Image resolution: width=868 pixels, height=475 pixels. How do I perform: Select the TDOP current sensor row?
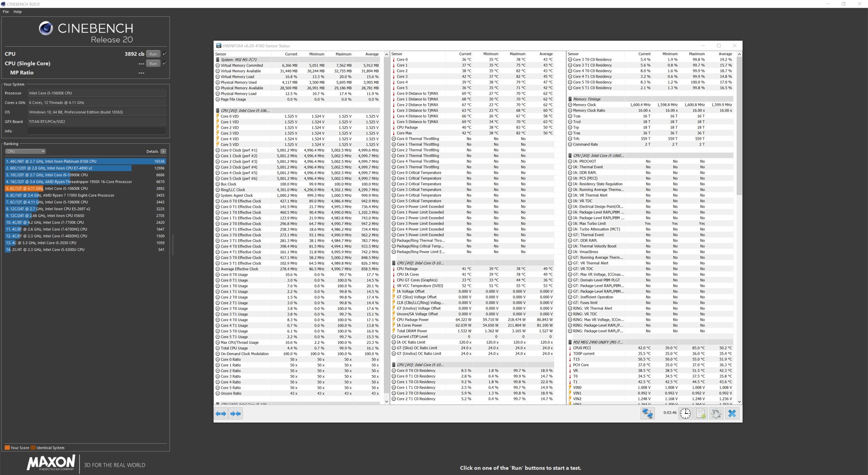tap(650, 354)
